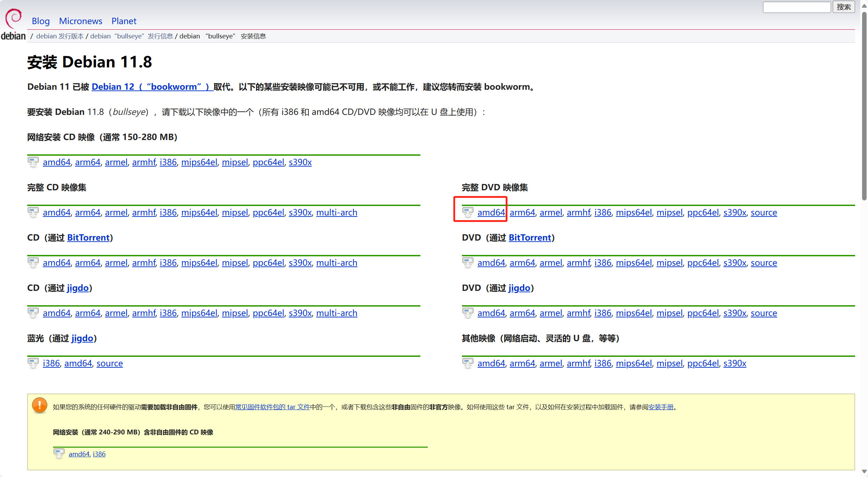This screenshot has height=477, width=868.
Task: Open the Planet menu link
Action: [x=124, y=21]
